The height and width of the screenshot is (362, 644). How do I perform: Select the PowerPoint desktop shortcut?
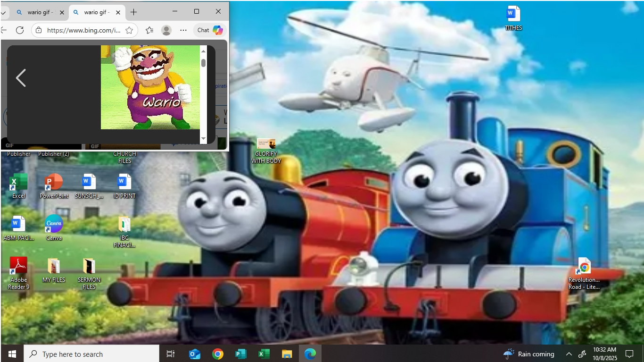click(54, 186)
